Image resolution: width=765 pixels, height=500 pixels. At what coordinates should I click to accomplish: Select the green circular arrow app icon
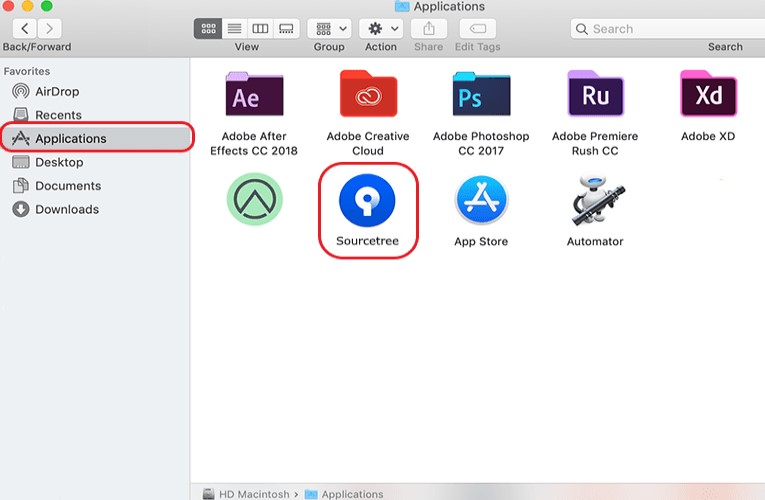254,199
